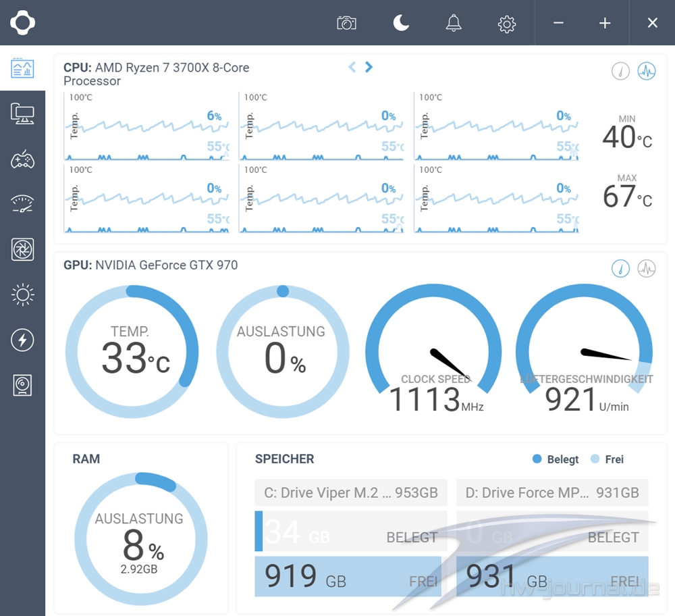675x616 pixels.
Task: Click the C: drive 34 GB BELEGT bar
Action: point(351,531)
